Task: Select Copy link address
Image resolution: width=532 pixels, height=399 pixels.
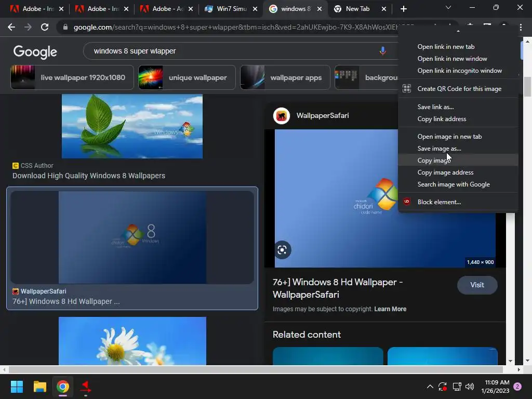Action: pos(458,119)
